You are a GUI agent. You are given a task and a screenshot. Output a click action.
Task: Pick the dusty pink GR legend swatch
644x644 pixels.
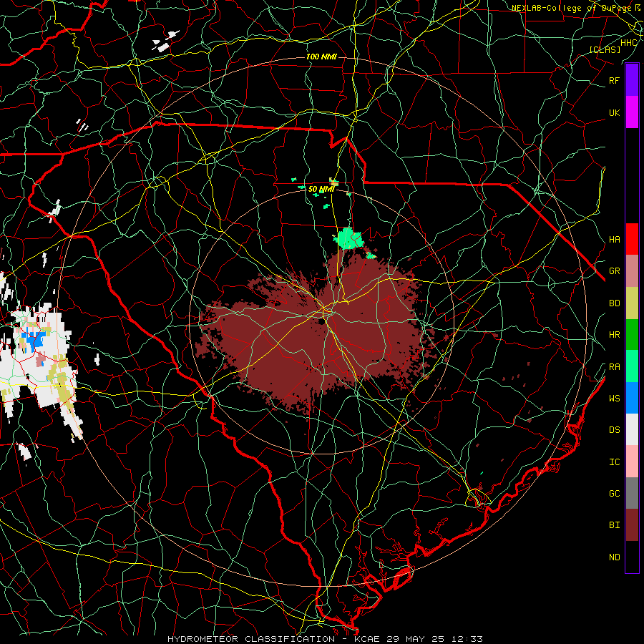click(632, 271)
